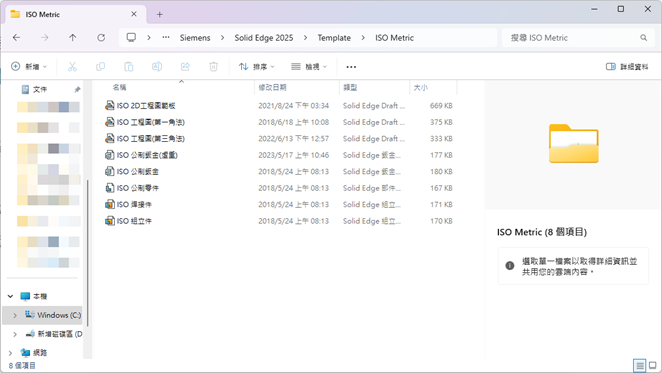The image size is (662, 373).
Task: Select ISO 公制鈑金(處理) sheet metal icon
Action: click(109, 155)
